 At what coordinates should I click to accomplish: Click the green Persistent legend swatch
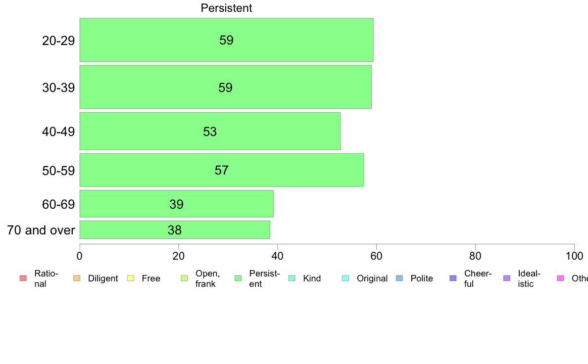238,278
